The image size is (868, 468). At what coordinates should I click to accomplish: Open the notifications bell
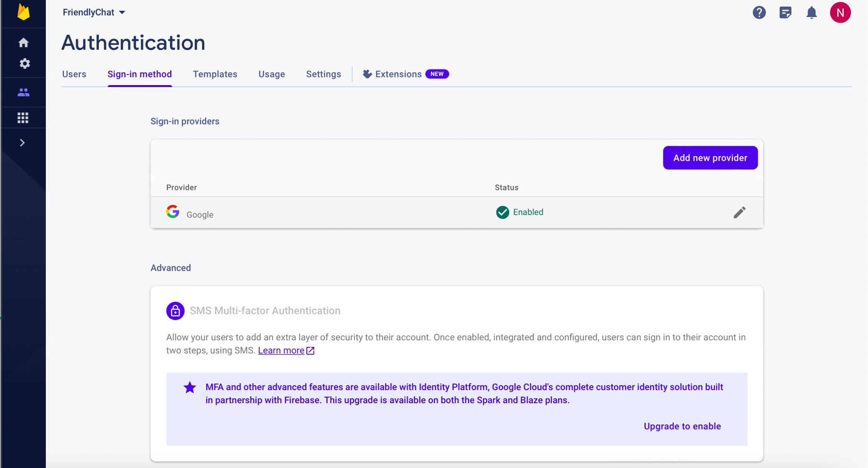[x=811, y=13]
